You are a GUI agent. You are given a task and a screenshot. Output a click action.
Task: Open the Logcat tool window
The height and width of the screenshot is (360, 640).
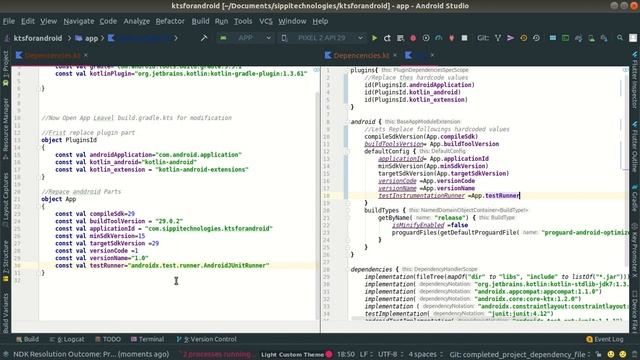pyautogui.click(x=67, y=339)
